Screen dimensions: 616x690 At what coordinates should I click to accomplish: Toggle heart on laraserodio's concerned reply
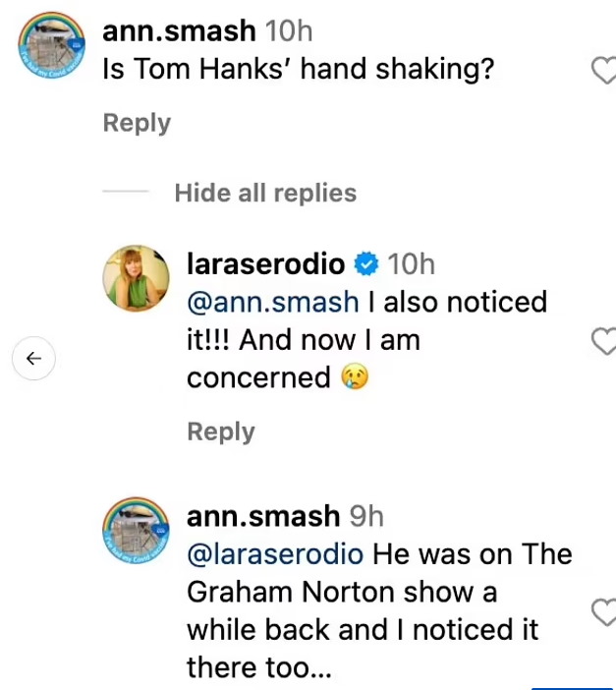pyautogui.click(x=603, y=341)
